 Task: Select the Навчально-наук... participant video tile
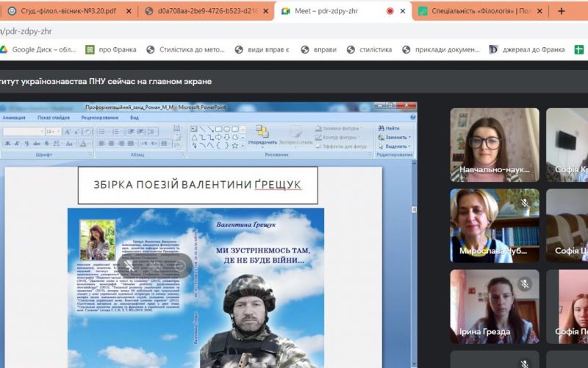point(494,144)
